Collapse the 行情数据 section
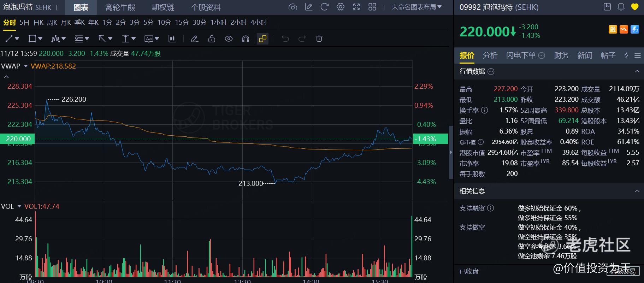 637,71
